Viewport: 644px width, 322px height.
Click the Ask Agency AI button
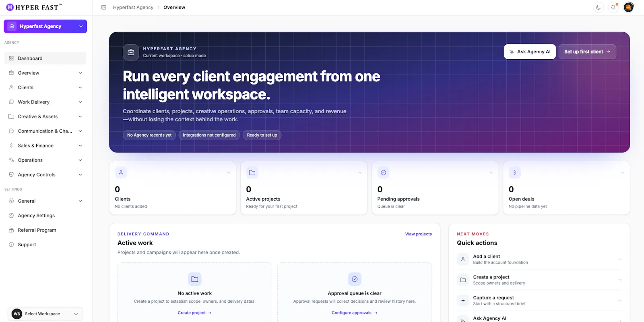pos(530,52)
